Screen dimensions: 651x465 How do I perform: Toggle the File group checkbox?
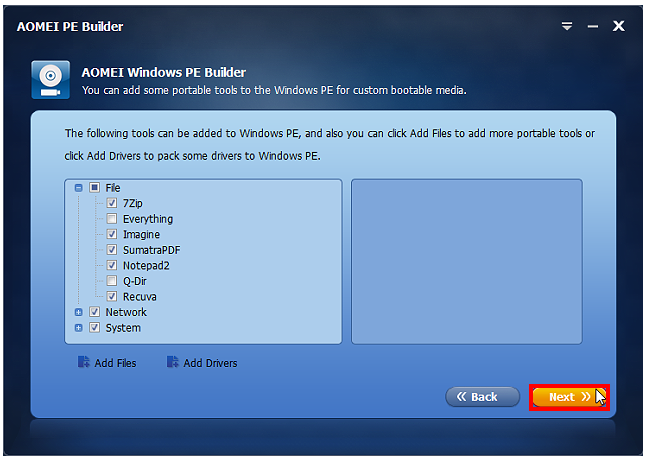[95, 187]
